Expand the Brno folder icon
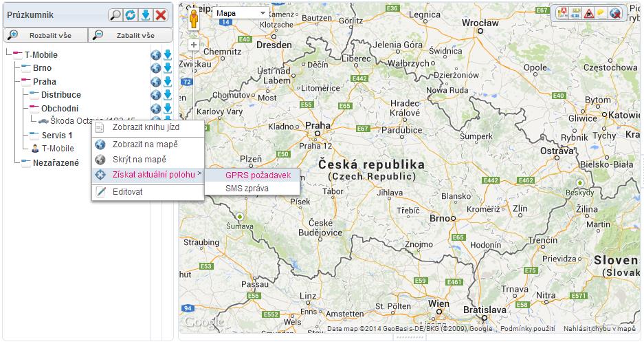 coord(26,67)
